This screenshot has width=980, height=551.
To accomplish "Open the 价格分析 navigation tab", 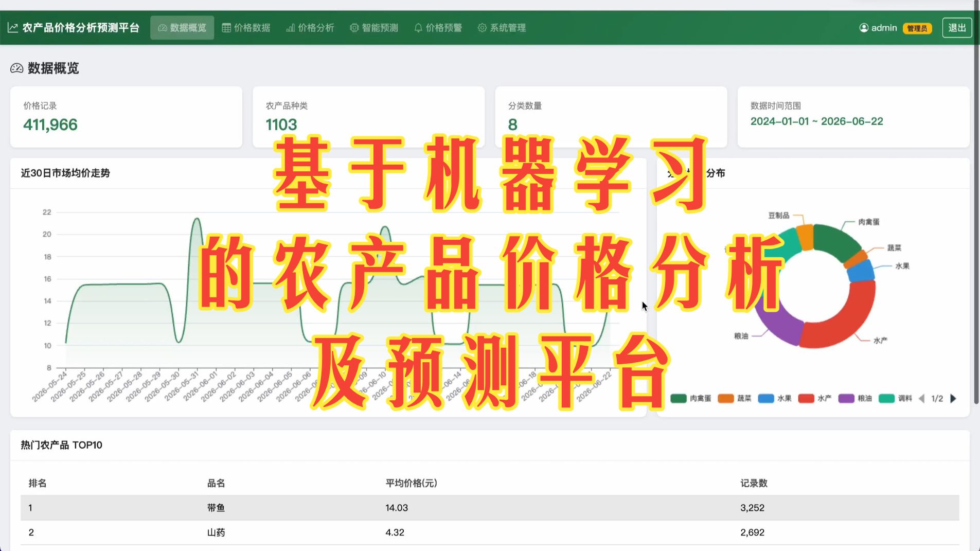I will [x=310, y=27].
